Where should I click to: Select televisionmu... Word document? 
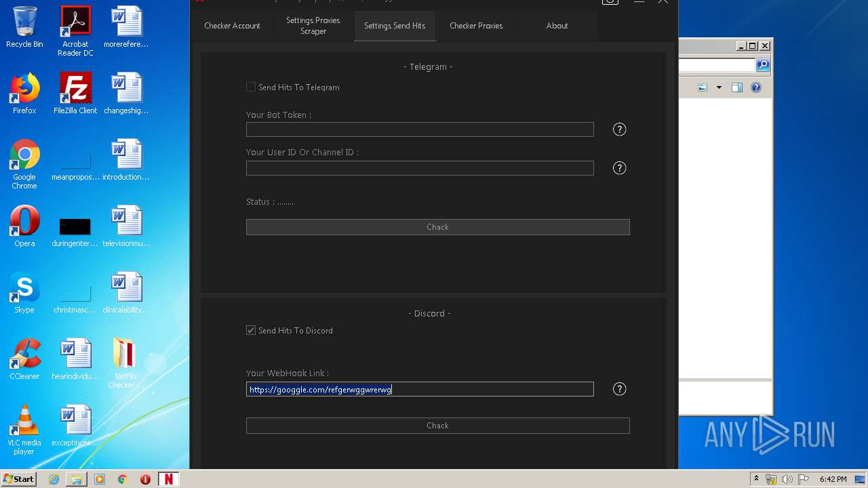(x=126, y=226)
